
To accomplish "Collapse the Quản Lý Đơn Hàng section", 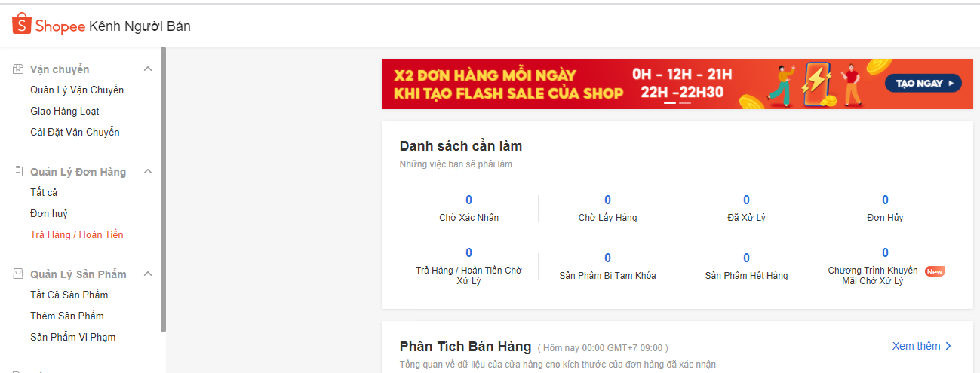I will tap(148, 172).
